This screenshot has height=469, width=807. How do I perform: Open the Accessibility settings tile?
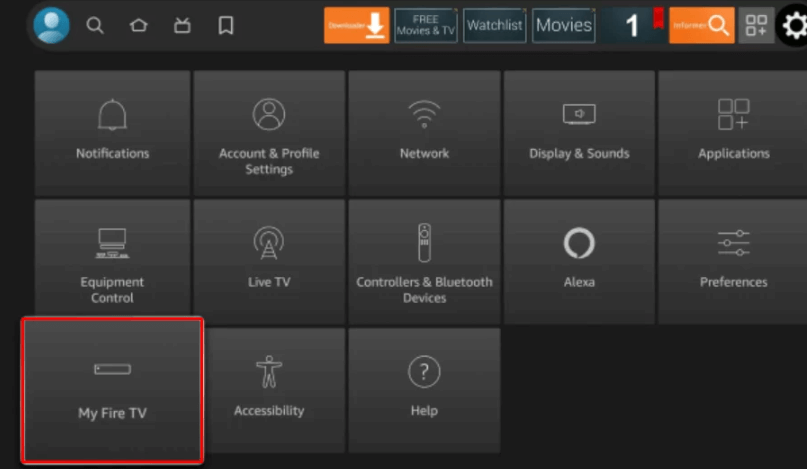click(x=275, y=390)
